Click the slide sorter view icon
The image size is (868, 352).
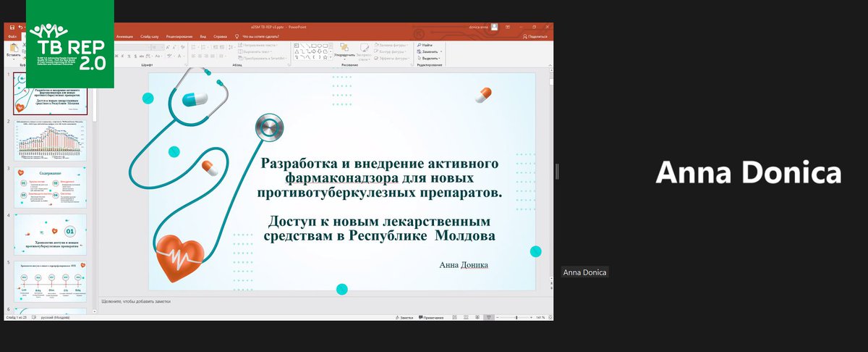click(466, 317)
